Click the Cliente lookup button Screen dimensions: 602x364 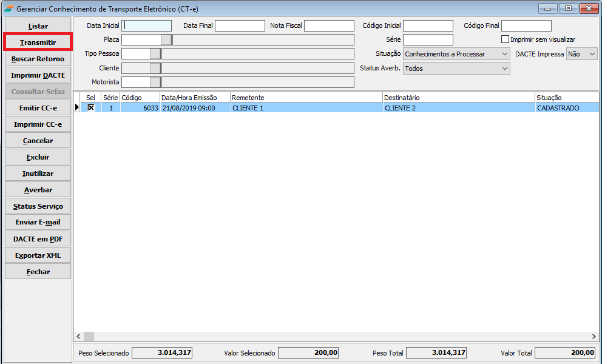pos(155,68)
